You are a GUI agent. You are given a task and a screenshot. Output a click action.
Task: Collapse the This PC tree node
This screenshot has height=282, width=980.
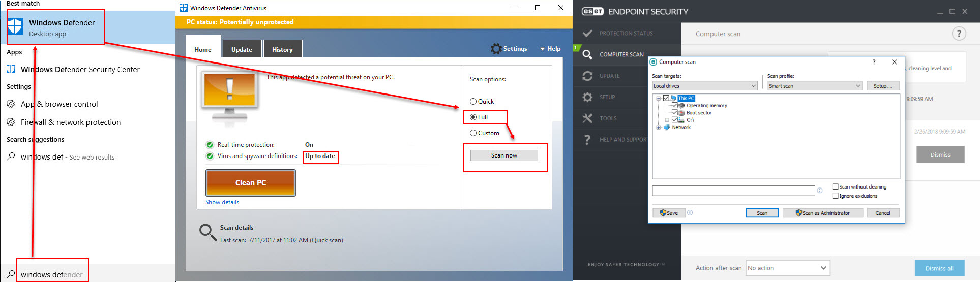[x=659, y=98]
